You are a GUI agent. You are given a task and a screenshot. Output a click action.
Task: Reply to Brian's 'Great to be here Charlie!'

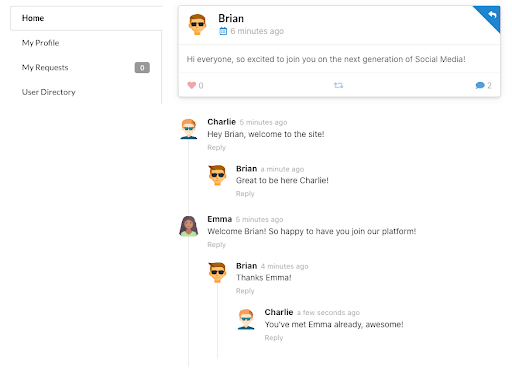pos(245,194)
